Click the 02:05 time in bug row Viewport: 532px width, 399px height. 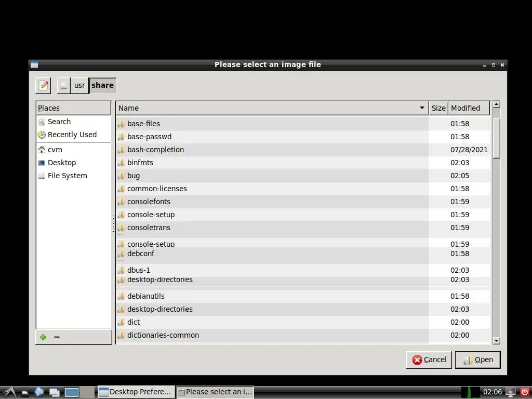pyautogui.click(x=460, y=176)
